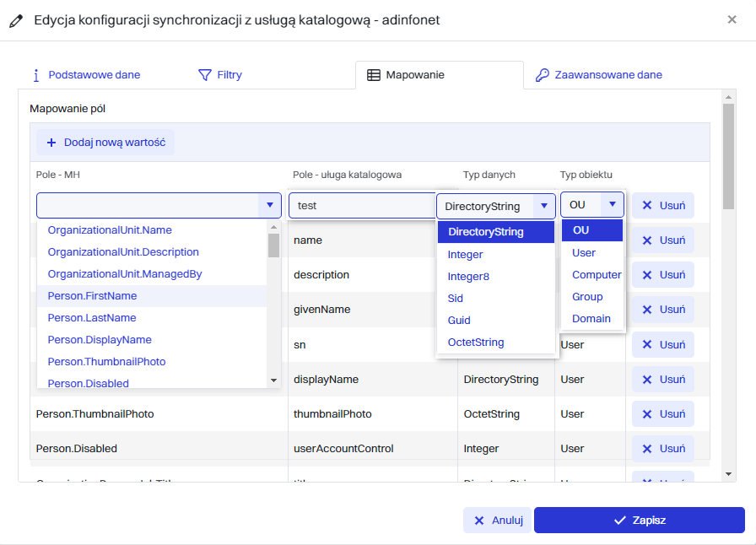The height and width of the screenshot is (545, 756).
Task: Click the field list scrollbar down arrow
Action: click(x=273, y=381)
